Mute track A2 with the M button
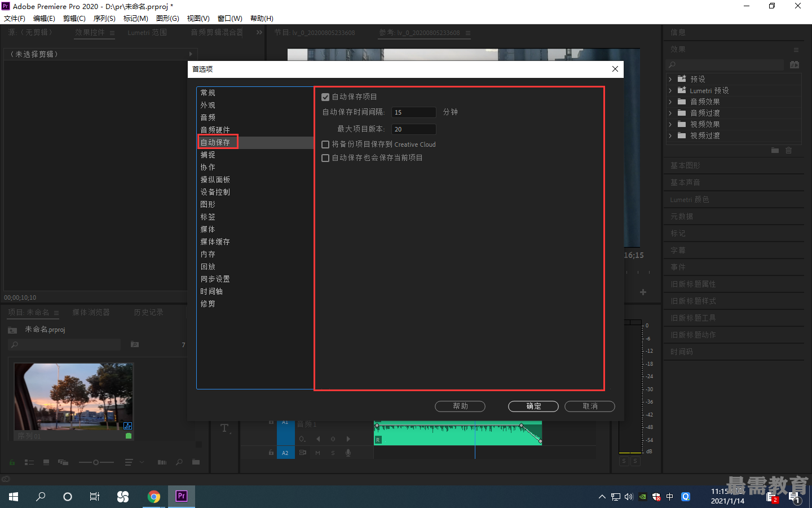Image resolution: width=812 pixels, height=508 pixels. (318, 453)
